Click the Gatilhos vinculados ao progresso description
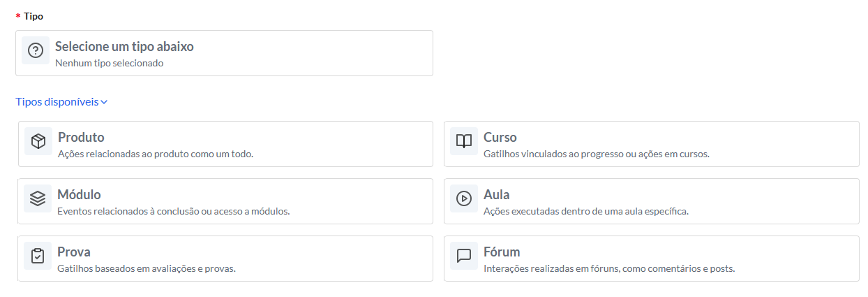868x297 pixels. click(x=596, y=154)
